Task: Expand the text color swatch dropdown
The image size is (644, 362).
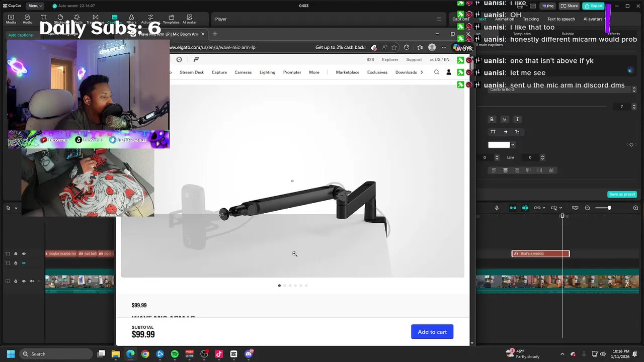Action: pyautogui.click(x=513, y=145)
